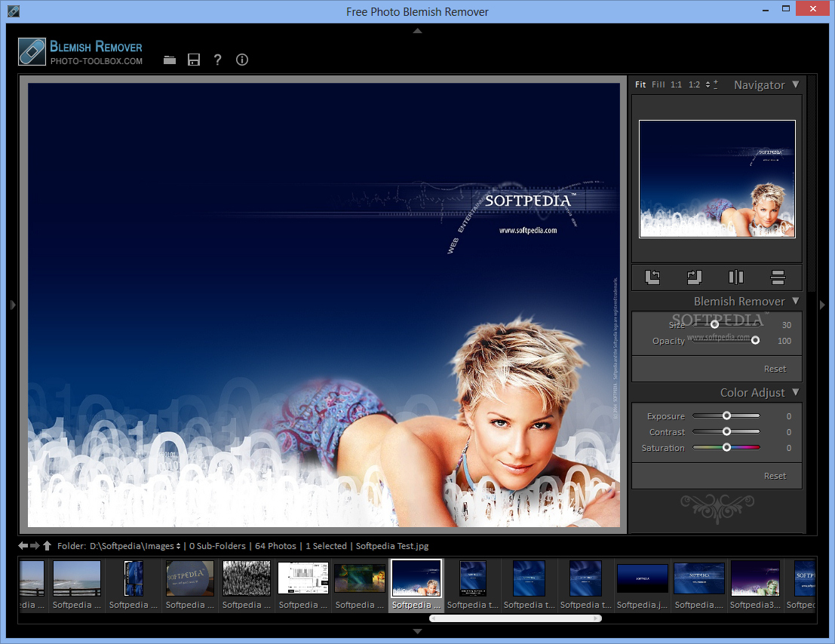
Task: Select Fill zoom mode
Action: tap(658, 84)
